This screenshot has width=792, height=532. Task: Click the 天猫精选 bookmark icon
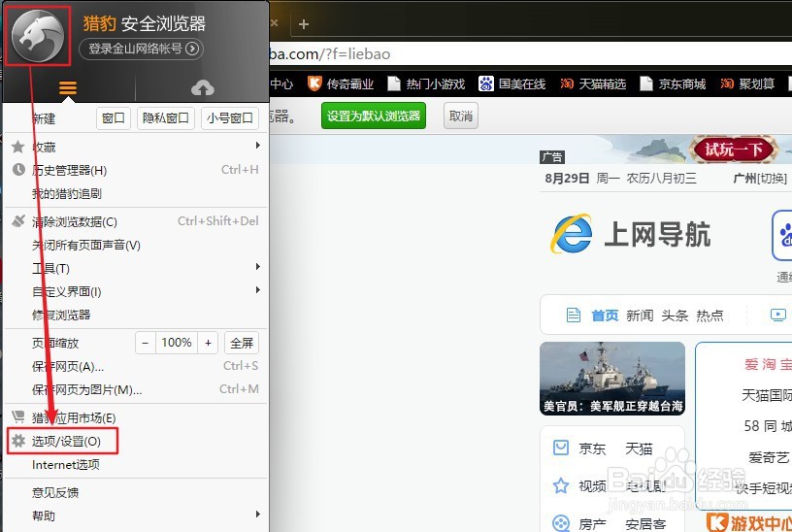coord(567,83)
